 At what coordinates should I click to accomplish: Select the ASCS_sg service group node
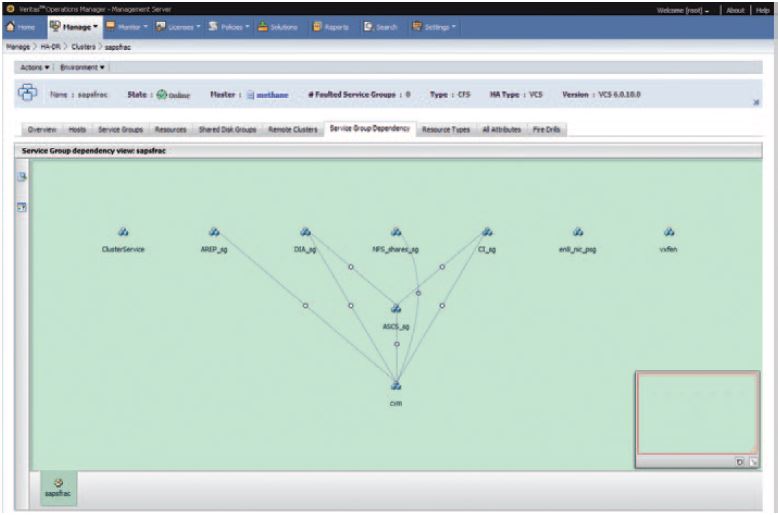tap(396, 309)
